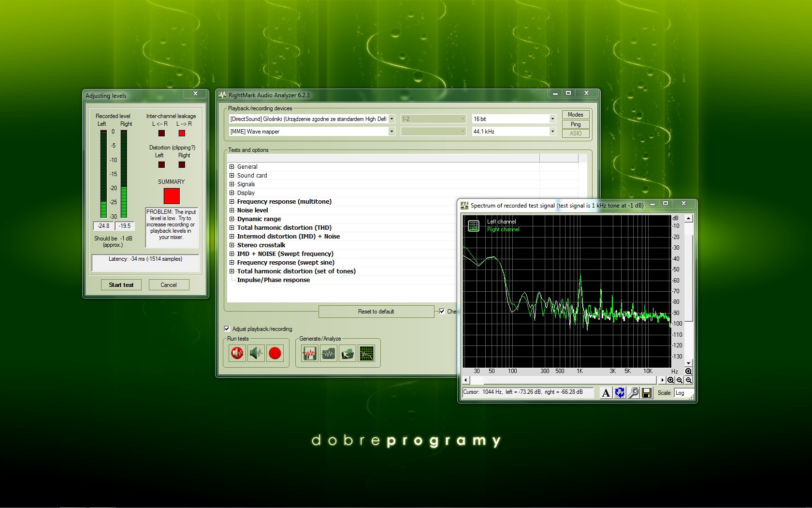Screen dimensions: 812x508
Task: Run the playback/recording test with the red speaker icon
Action: pos(237,354)
